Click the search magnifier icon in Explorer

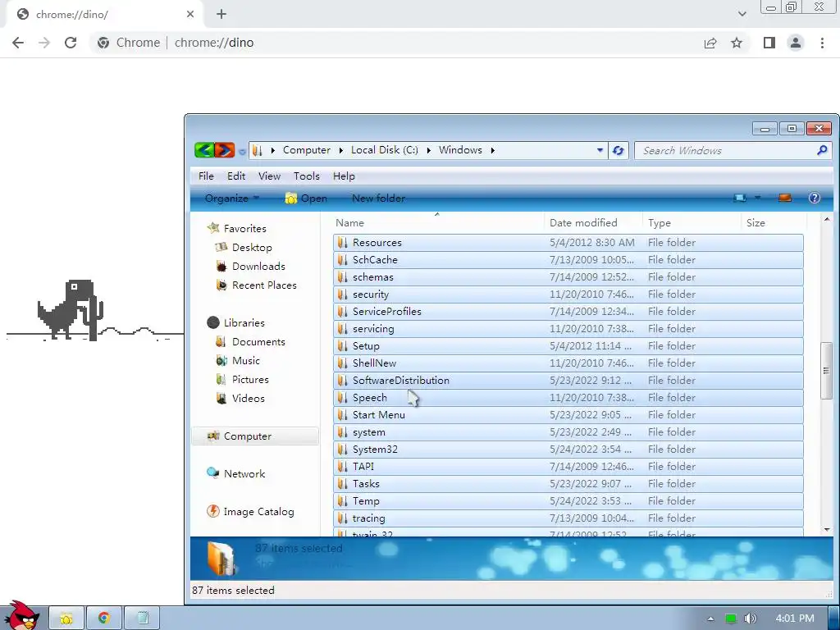822,151
